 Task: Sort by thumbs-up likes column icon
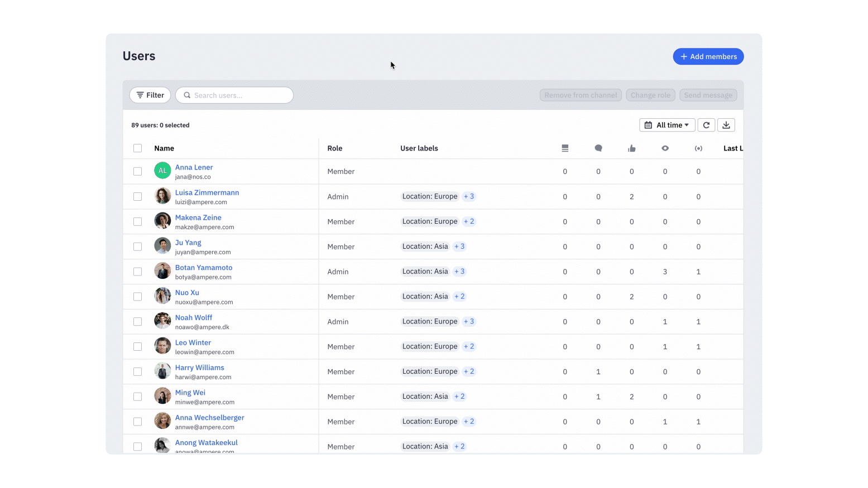(x=632, y=148)
